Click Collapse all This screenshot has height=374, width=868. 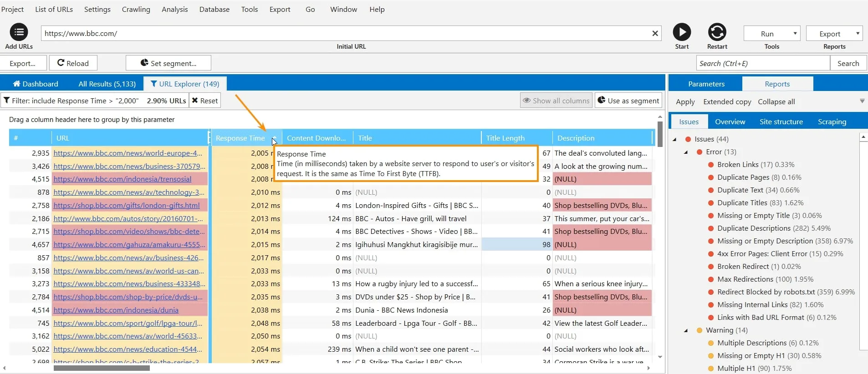click(776, 102)
